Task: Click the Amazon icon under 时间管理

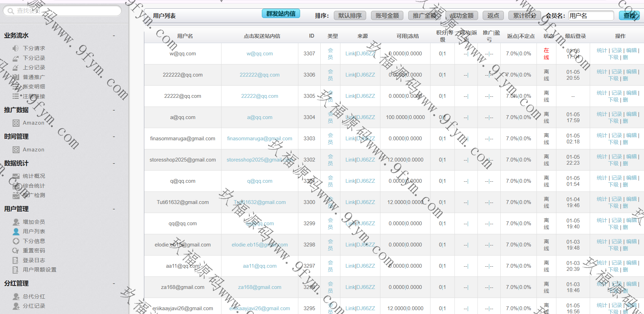Action: click(x=16, y=150)
